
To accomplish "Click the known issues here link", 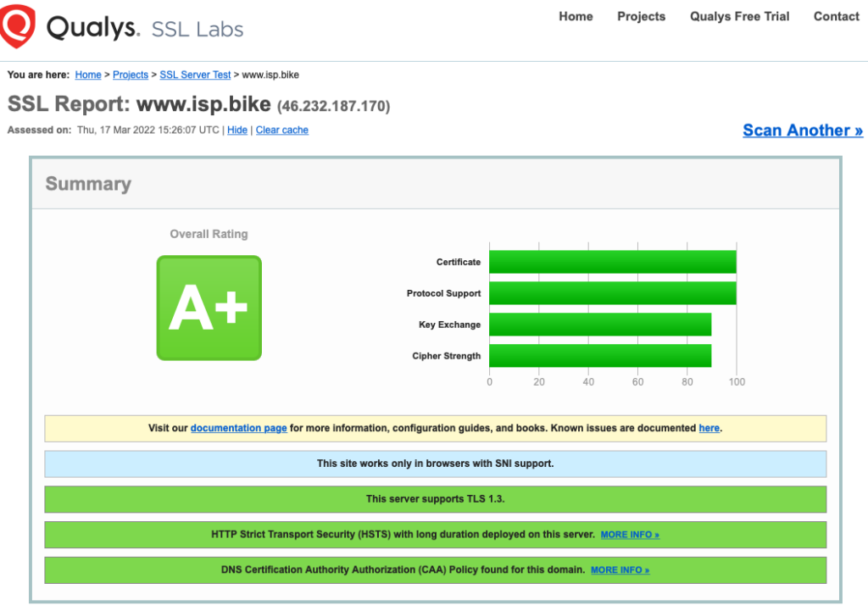I will [709, 428].
